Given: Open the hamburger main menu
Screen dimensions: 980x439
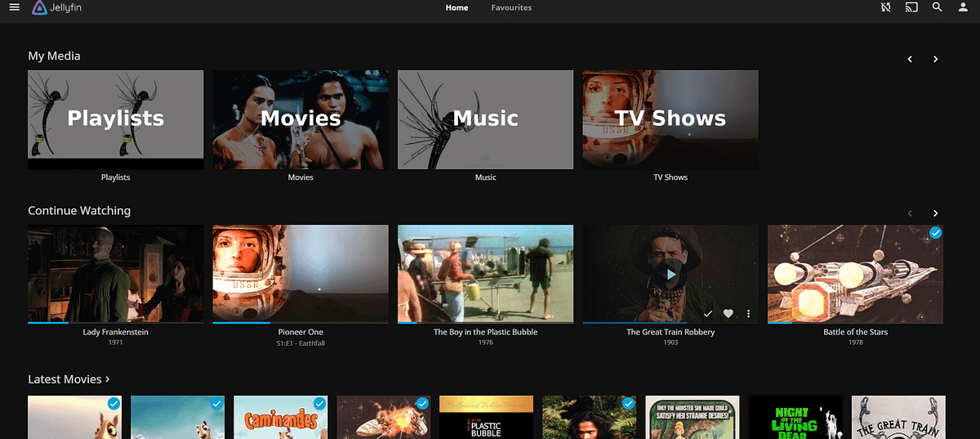Looking at the screenshot, I should 14,8.
